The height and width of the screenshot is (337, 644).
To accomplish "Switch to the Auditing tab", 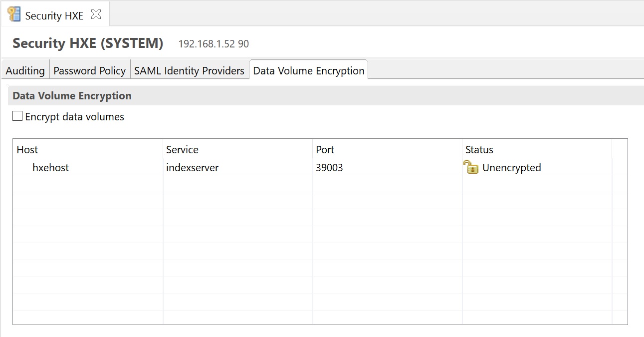I will 25,70.
